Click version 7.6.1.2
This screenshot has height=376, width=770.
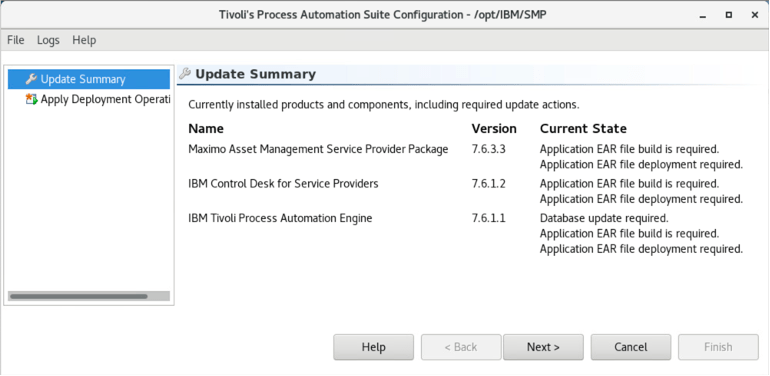[x=488, y=184]
